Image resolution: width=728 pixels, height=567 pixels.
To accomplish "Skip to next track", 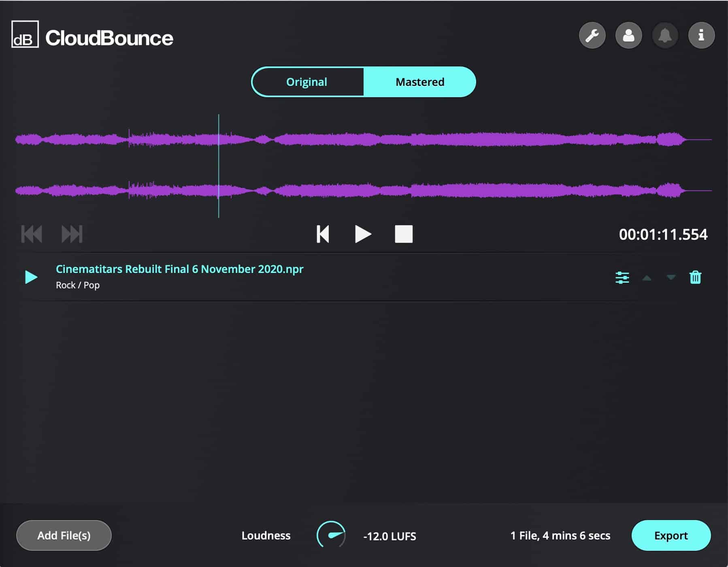I will [x=72, y=234].
